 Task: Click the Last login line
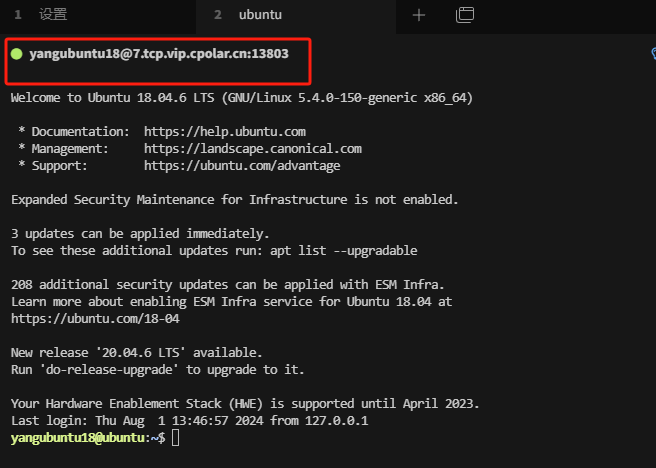point(189,420)
